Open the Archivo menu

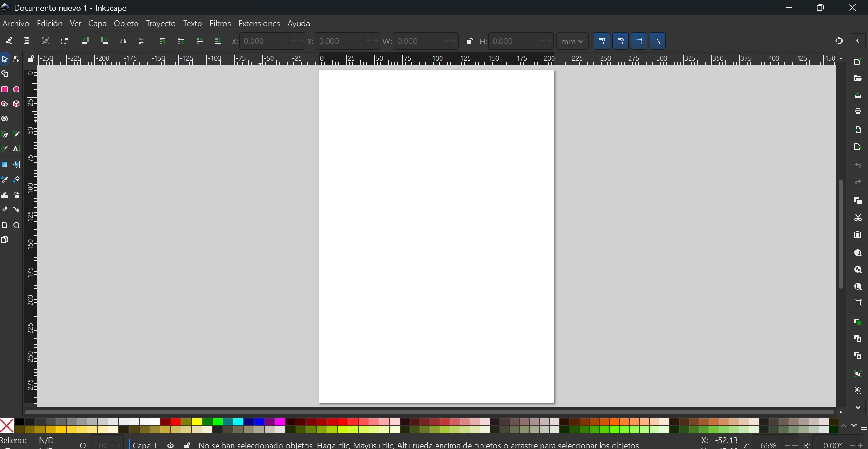pos(16,24)
